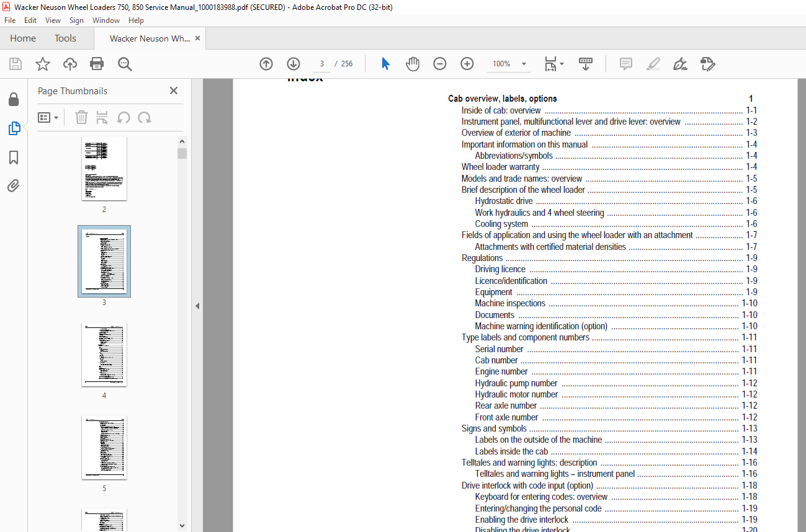Viewport: 806px width, 532px height.
Task: Open the 'Enabling the drive interlock' index entry
Action: (x=616, y=520)
